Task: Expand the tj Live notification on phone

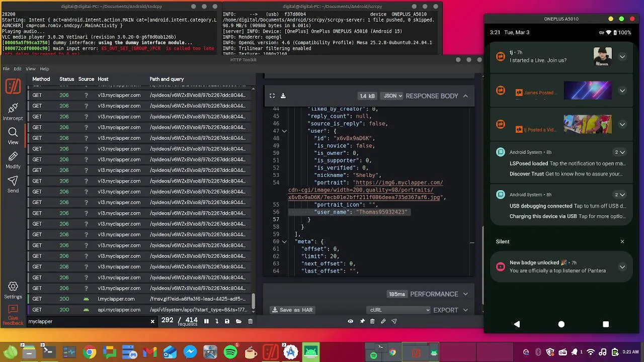Action: tap(622, 57)
